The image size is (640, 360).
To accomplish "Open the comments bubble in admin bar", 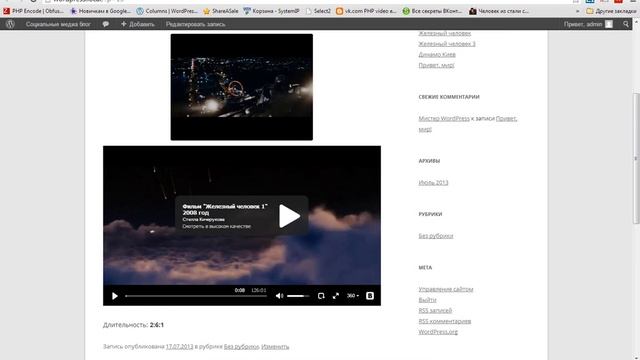I will pos(106,24).
